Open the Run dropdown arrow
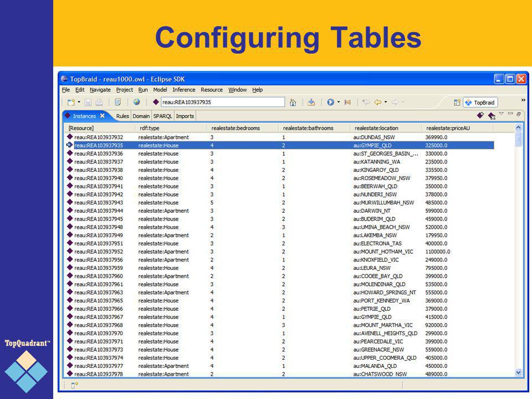The height and width of the screenshot is (399, 532). pos(338,102)
